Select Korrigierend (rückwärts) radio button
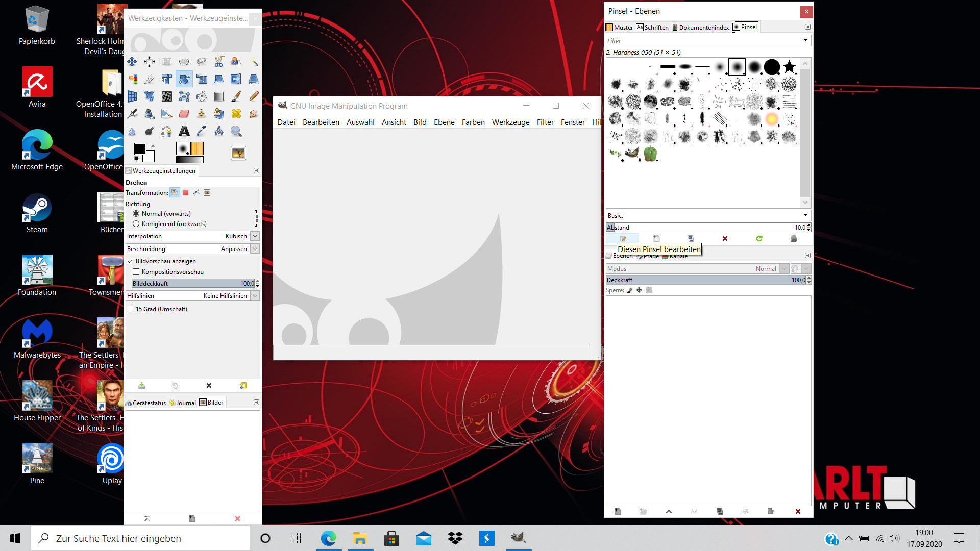 [x=136, y=224]
